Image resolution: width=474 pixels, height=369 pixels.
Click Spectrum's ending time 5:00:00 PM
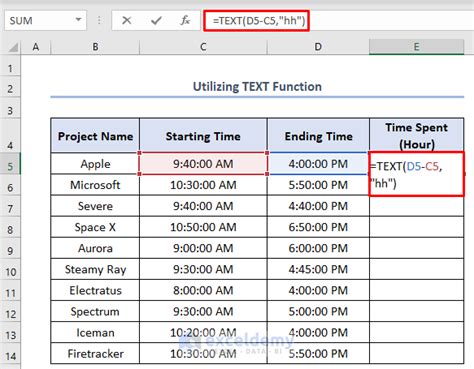[x=318, y=312]
